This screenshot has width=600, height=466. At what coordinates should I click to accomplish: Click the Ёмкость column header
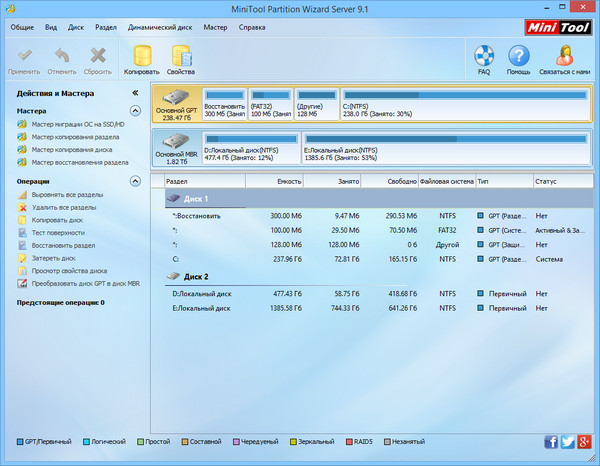point(288,182)
